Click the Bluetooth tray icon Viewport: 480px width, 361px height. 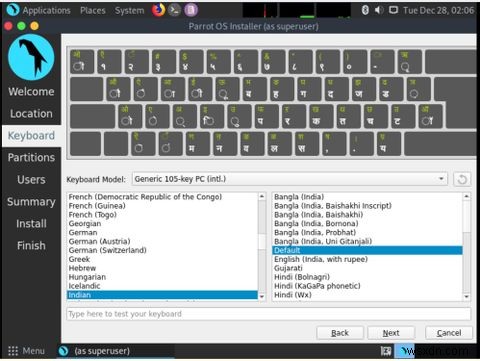(x=365, y=10)
